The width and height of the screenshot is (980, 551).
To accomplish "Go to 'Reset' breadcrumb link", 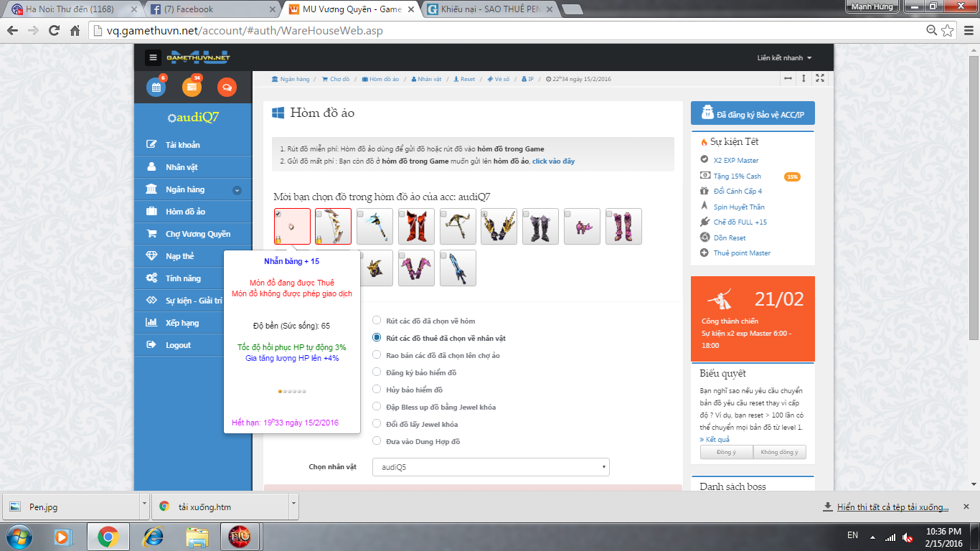I will click(x=464, y=79).
